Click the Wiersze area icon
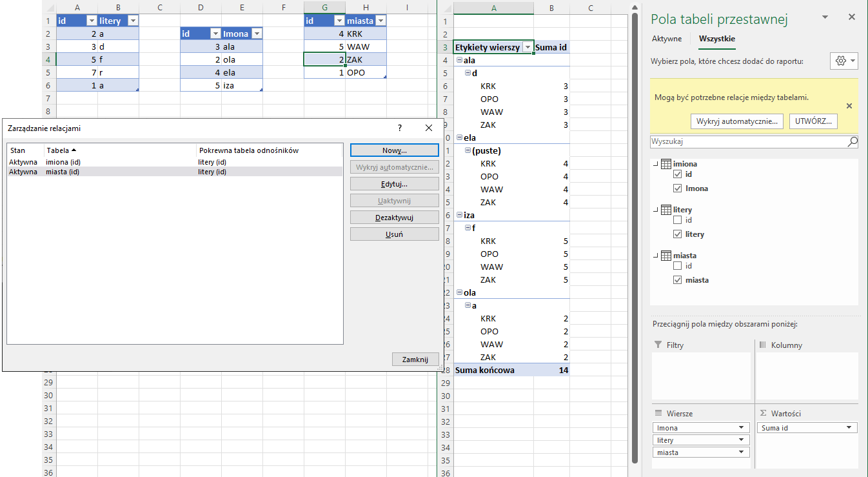This screenshot has width=868, height=477. tap(658, 413)
